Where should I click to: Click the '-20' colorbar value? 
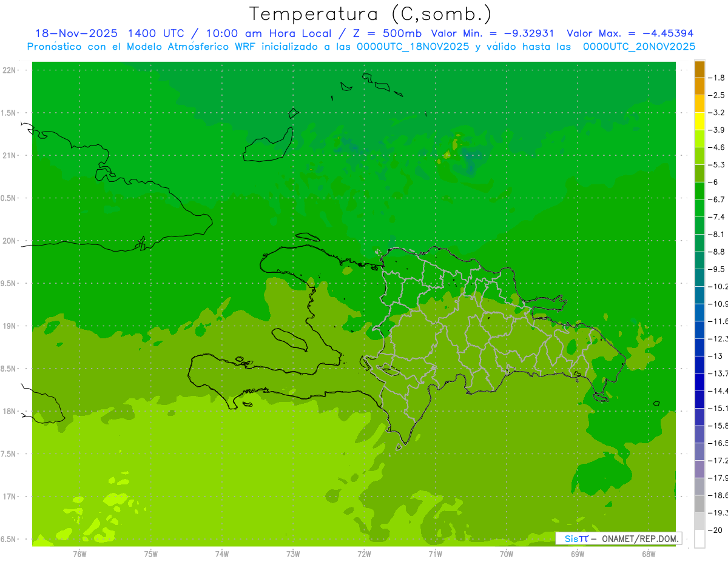pos(715,530)
